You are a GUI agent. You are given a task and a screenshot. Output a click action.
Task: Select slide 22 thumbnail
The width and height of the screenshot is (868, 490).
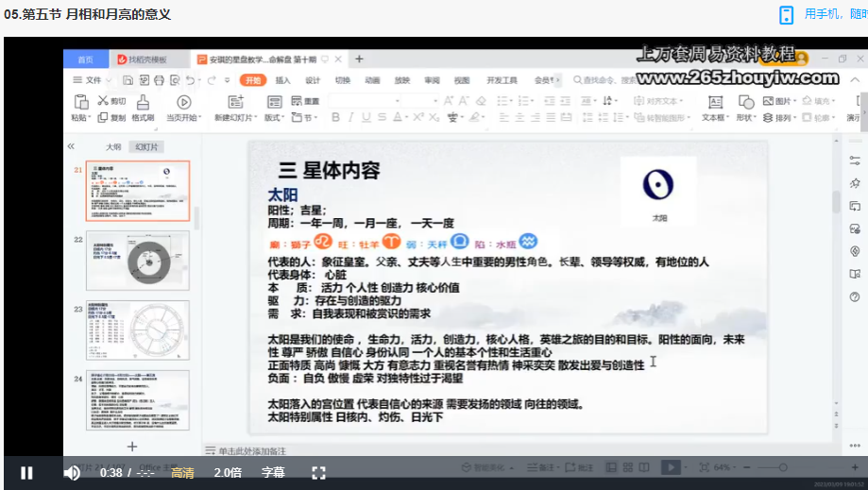click(x=138, y=261)
